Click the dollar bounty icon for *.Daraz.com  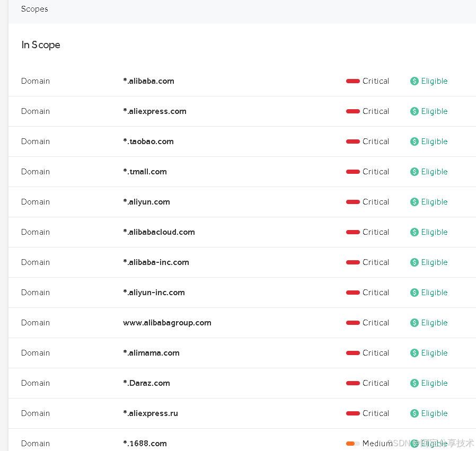pos(414,383)
